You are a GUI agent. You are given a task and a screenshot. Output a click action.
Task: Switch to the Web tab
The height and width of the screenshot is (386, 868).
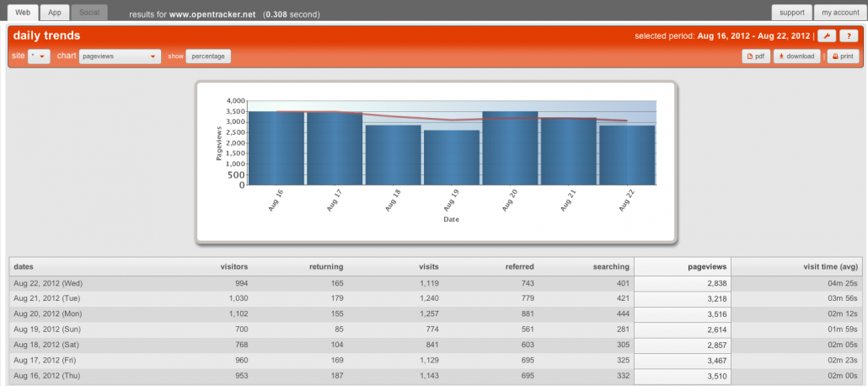23,12
